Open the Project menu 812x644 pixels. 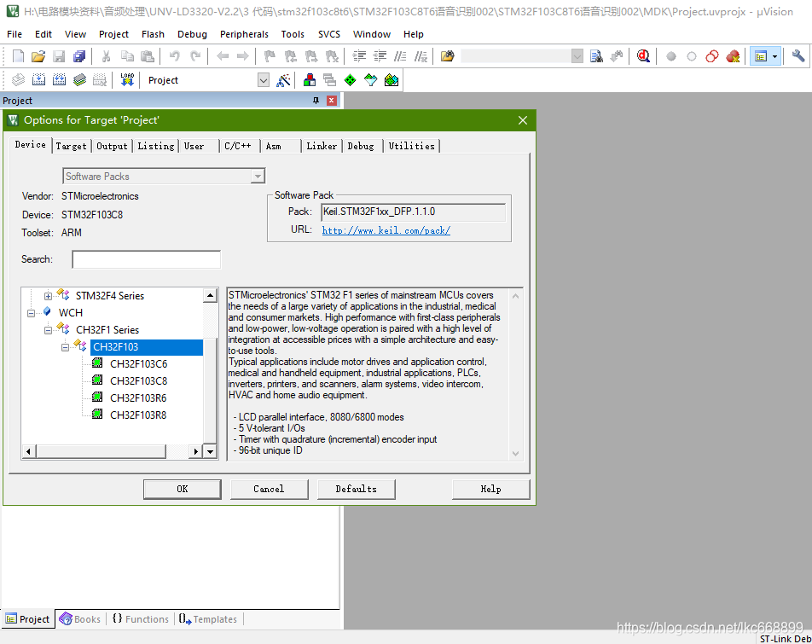pyautogui.click(x=113, y=34)
